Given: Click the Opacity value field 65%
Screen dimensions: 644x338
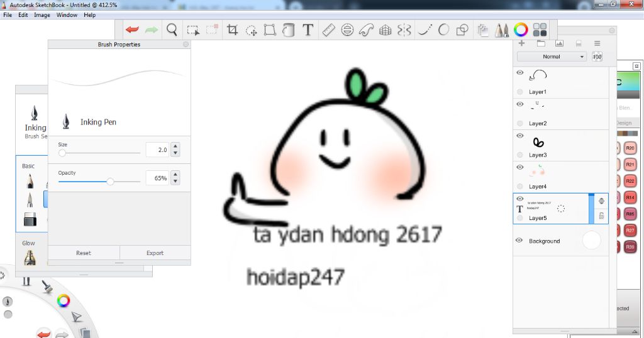Looking at the screenshot, I should 157,178.
